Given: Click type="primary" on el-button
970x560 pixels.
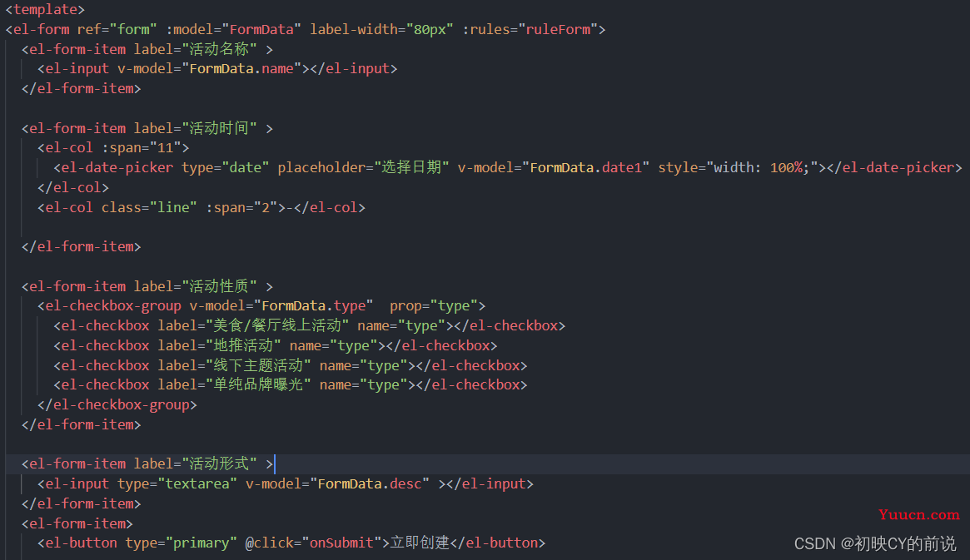Looking at the screenshot, I should click(x=181, y=543).
